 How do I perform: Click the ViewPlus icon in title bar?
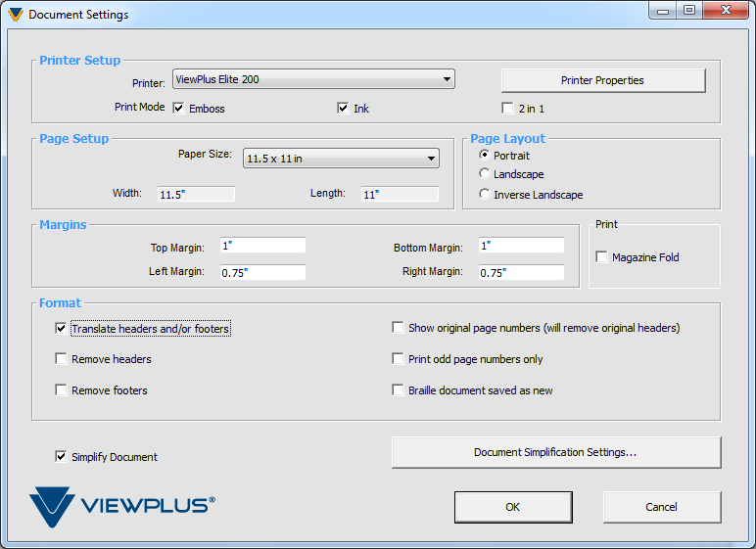15,15
